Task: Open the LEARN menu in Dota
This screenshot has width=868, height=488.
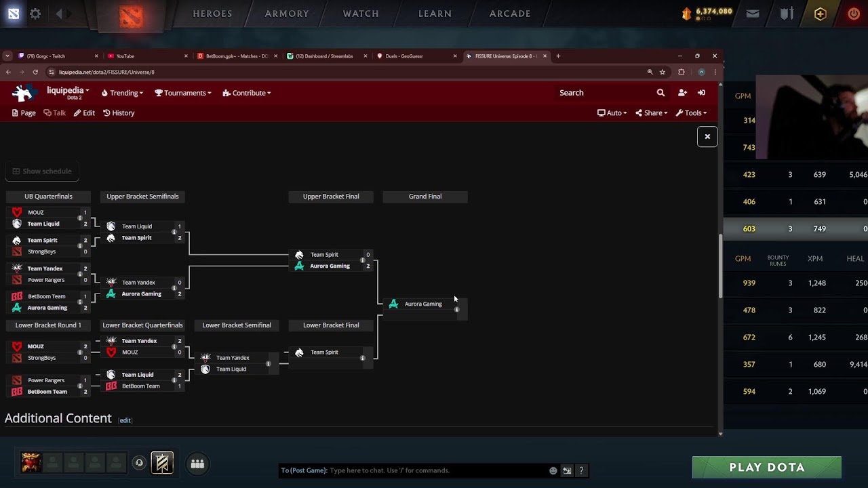Action: point(435,14)
